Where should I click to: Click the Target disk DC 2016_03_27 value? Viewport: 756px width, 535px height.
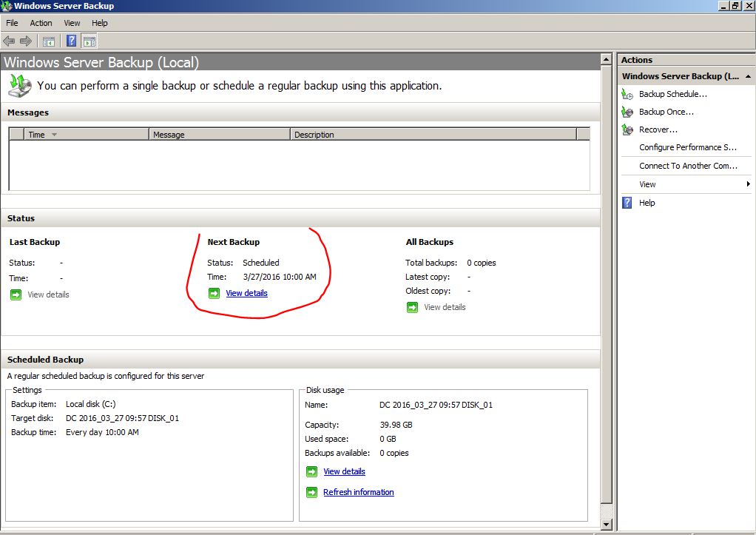pyautogui.click(x=122, y=418)
